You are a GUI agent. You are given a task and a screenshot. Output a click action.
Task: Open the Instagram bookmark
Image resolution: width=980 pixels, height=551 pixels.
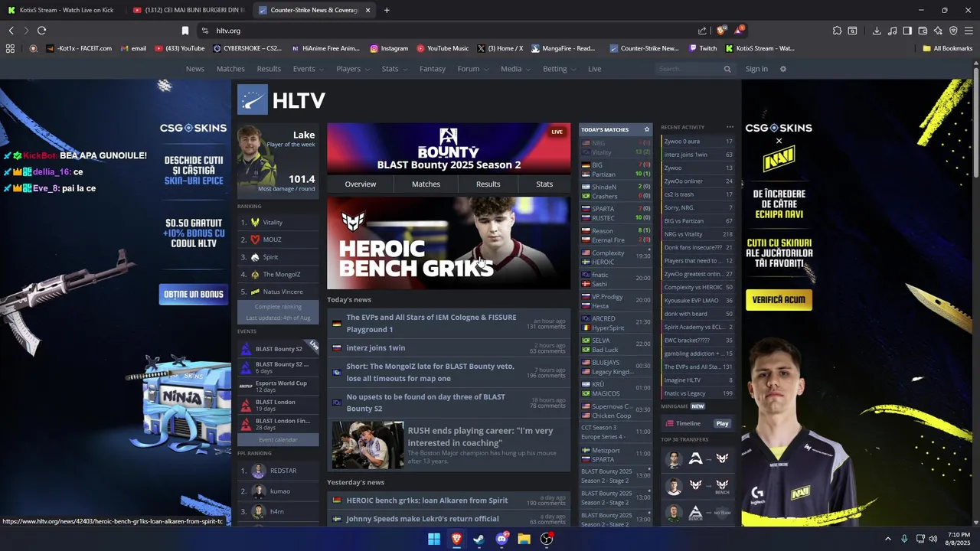[x=389, y=48]
